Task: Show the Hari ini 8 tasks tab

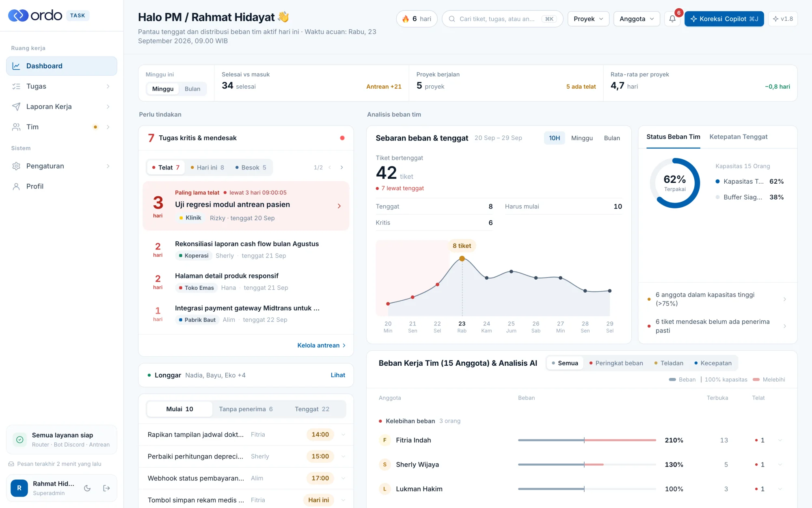Action: (207, 167)
